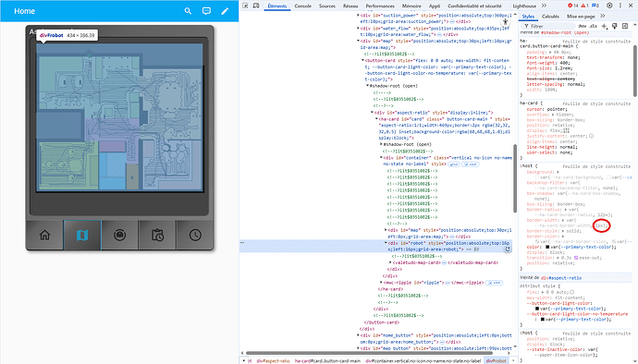The image size is (638, 364).
Task: Open the clipboard-clock schedule button
Action: (157, 235)
